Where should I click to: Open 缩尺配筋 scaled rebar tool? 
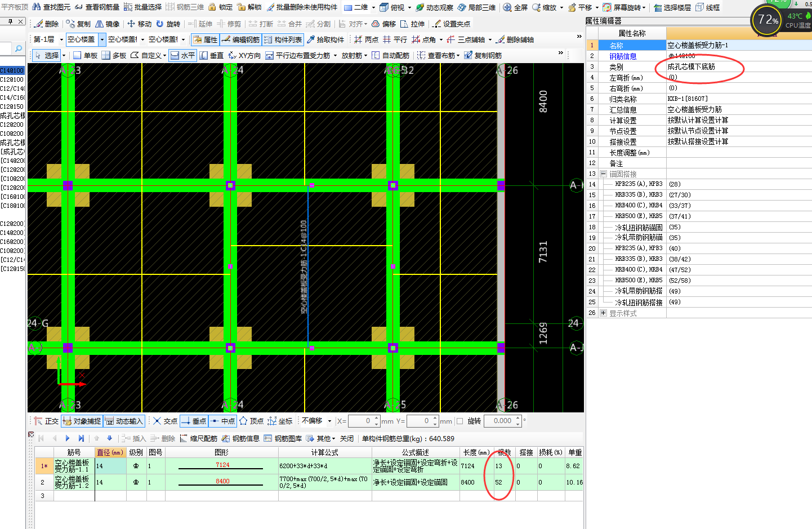click(x=198, y=438)
